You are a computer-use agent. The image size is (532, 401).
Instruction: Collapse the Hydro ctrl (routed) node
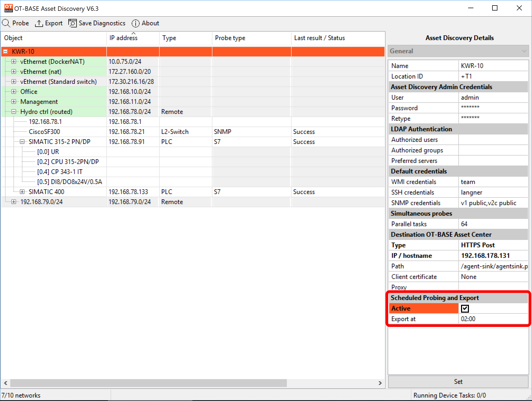pos(14,112)
